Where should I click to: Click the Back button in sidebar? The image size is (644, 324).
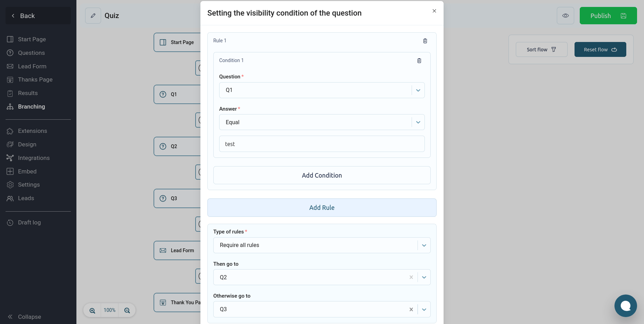click(38, 16)
